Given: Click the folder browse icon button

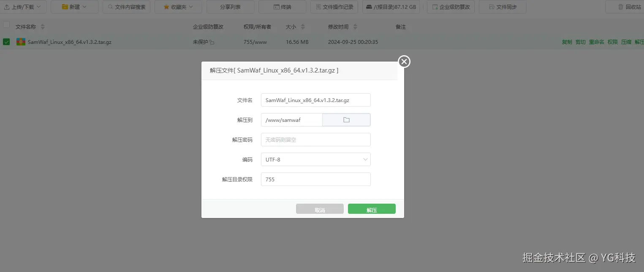Looking at the screenshot, I should coord(346,120).
